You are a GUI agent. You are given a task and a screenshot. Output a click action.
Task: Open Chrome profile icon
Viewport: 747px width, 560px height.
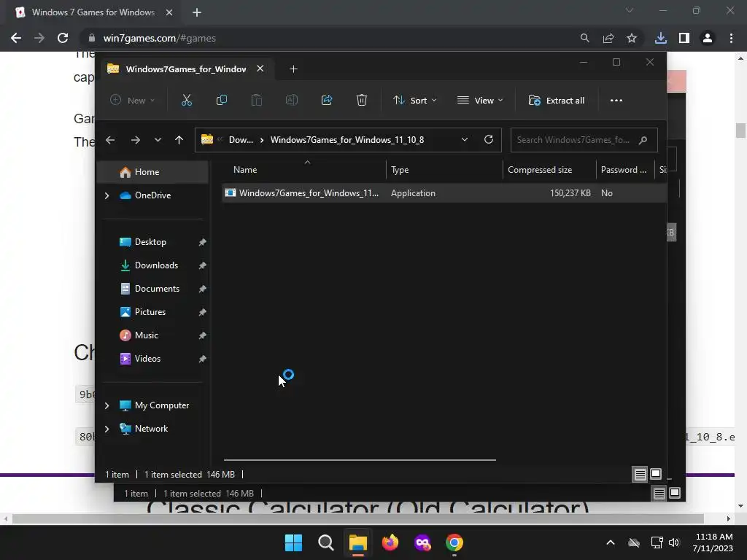(x=708, y=38)
